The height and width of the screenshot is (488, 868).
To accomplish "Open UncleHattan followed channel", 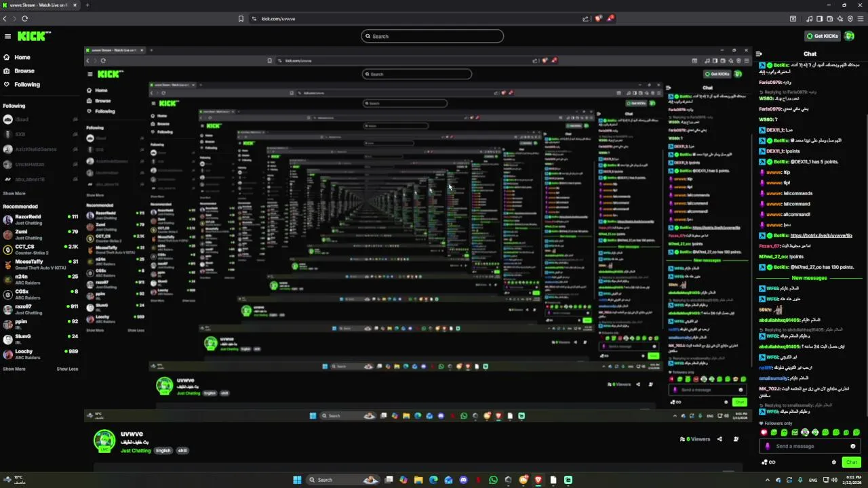I will point(41,164).
